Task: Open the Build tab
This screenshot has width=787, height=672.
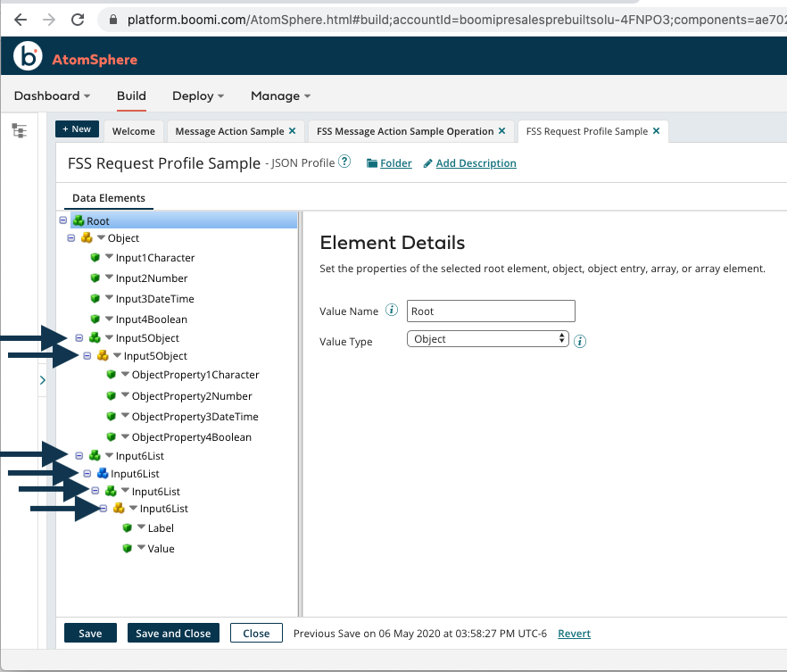Action: click(x=131, y=95)
